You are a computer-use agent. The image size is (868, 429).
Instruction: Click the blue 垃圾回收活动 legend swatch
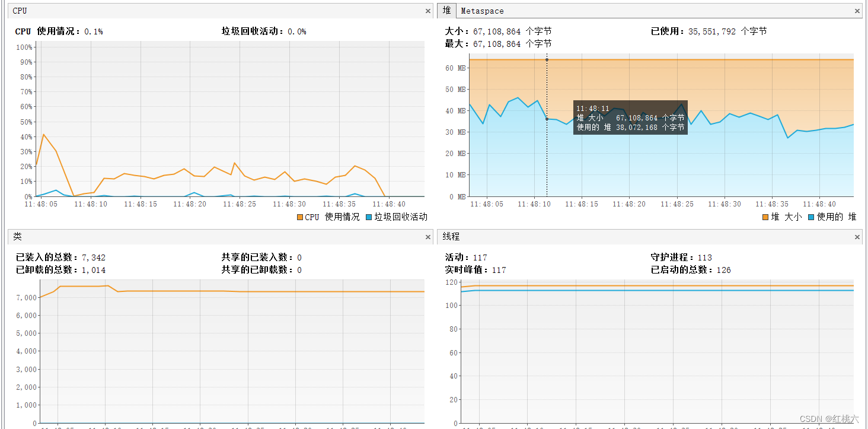[x=369, y=217]
